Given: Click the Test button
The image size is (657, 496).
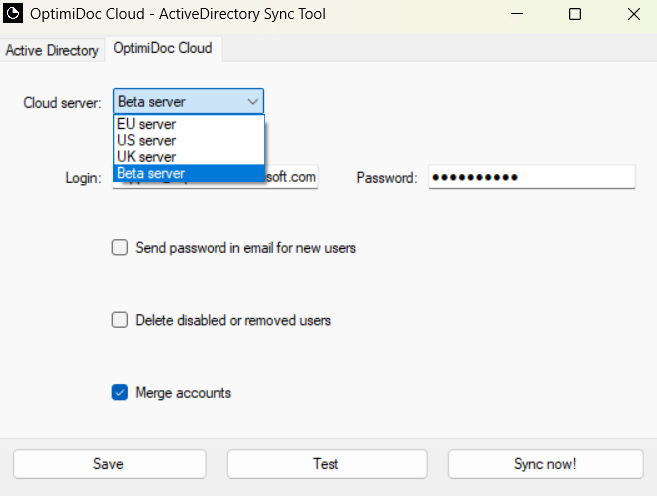Looking at the screenshot, I should [326, 464].
